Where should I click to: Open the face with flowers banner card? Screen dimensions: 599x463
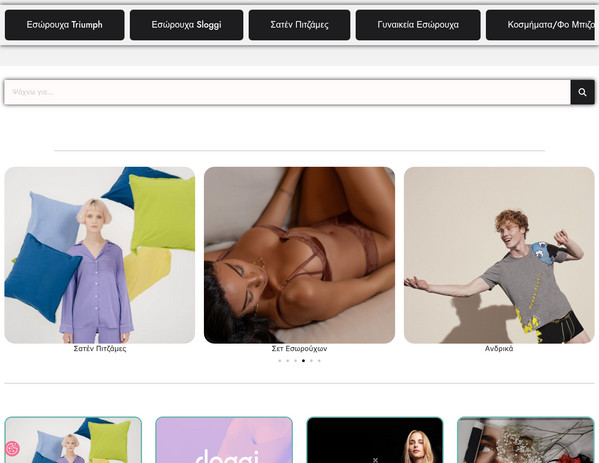526,440
